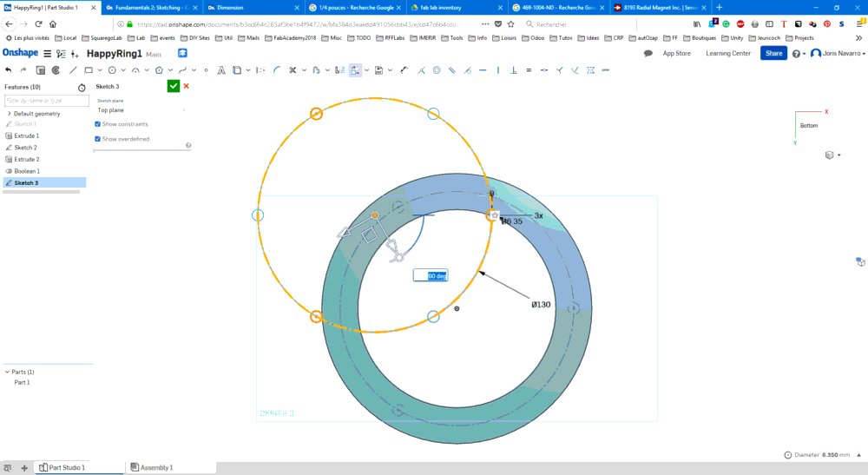The width and height of the screenshot is (868, 475).
Task: Toggle Show constraints checkbox
Action: 97,124
